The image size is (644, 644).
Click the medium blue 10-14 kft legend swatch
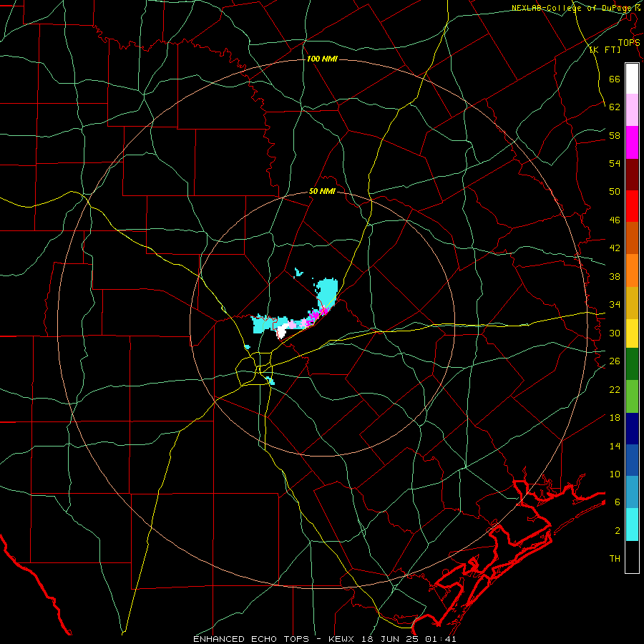632,460
